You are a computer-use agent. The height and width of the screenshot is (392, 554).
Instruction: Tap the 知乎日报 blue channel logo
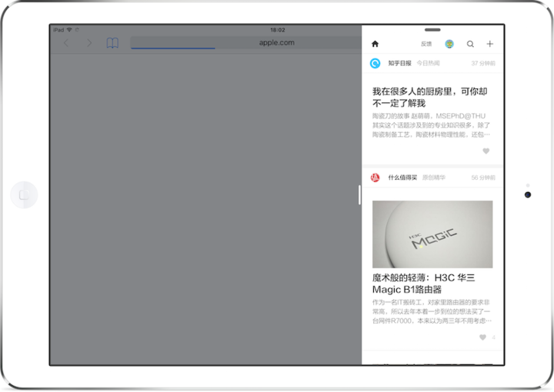[x=375, y=63]
